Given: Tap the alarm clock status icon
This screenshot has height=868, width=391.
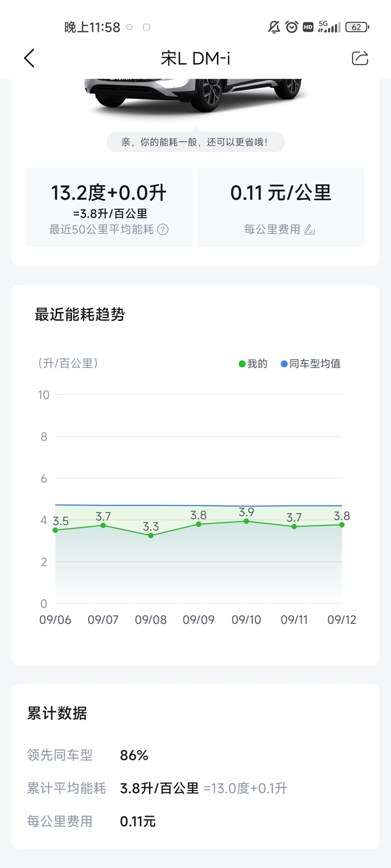Looking at the screenshot, I should point(291,27).
